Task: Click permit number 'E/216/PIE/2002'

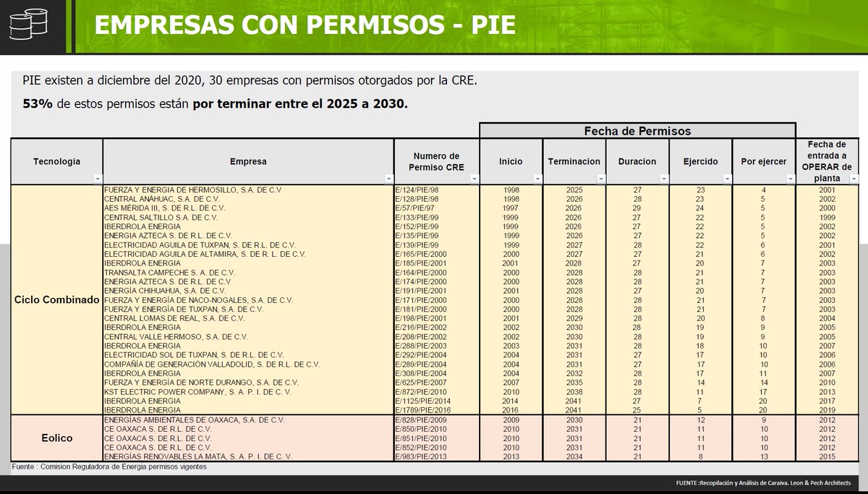Action: pyautogui.click(x=421, y=327)
